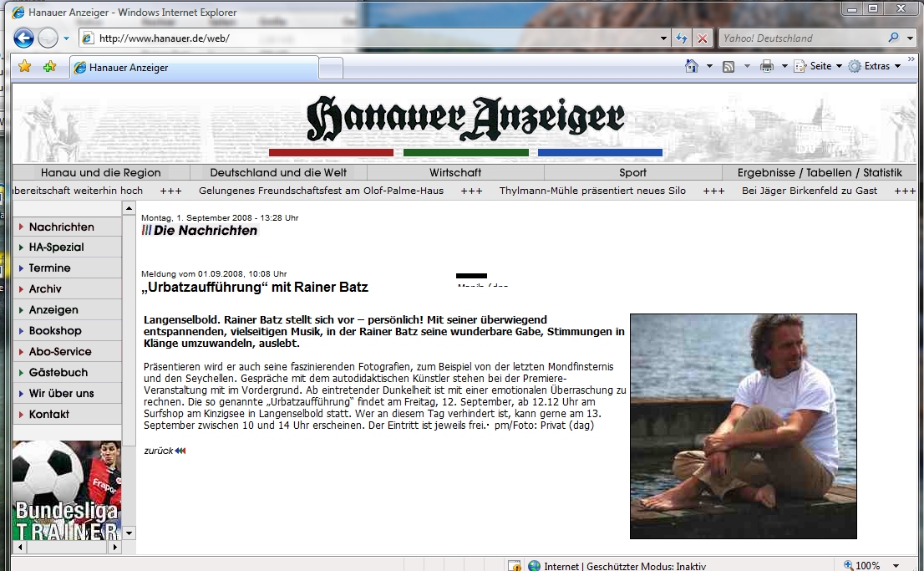Image resolution: width=924 pixels, height=571 pixels.
Task: Open the Sport section
Action: click(x=633, y=173)
